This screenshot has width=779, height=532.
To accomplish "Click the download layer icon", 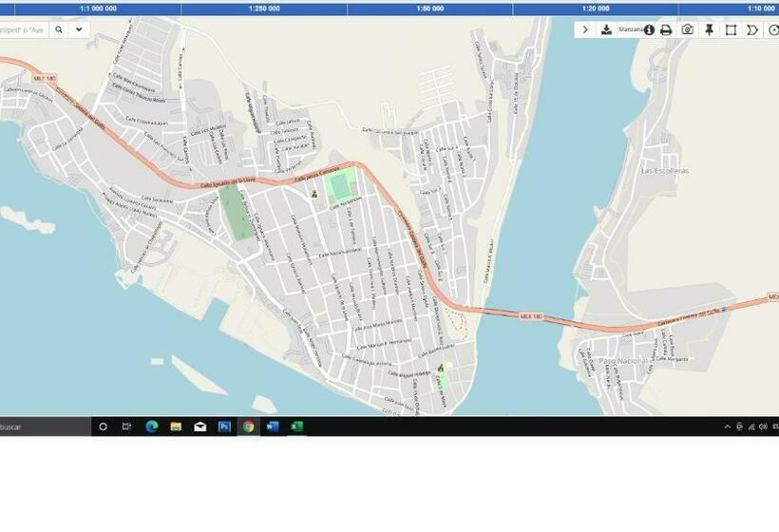I will pos(606,29).
